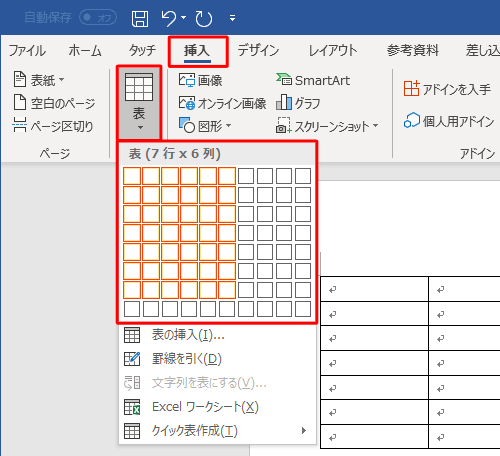Click the 個人用アドイン My Add-ins button

(x=449, y=121)
